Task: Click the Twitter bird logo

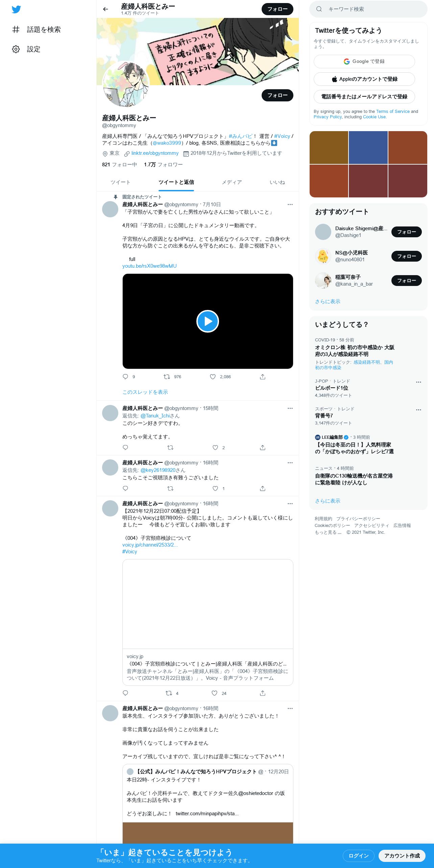Action: 16,9
